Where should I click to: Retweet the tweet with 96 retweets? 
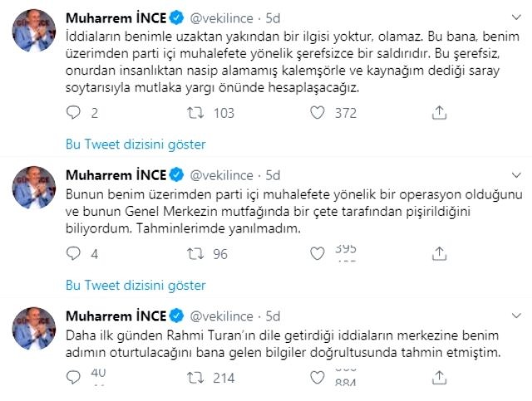tap(196, 254)
